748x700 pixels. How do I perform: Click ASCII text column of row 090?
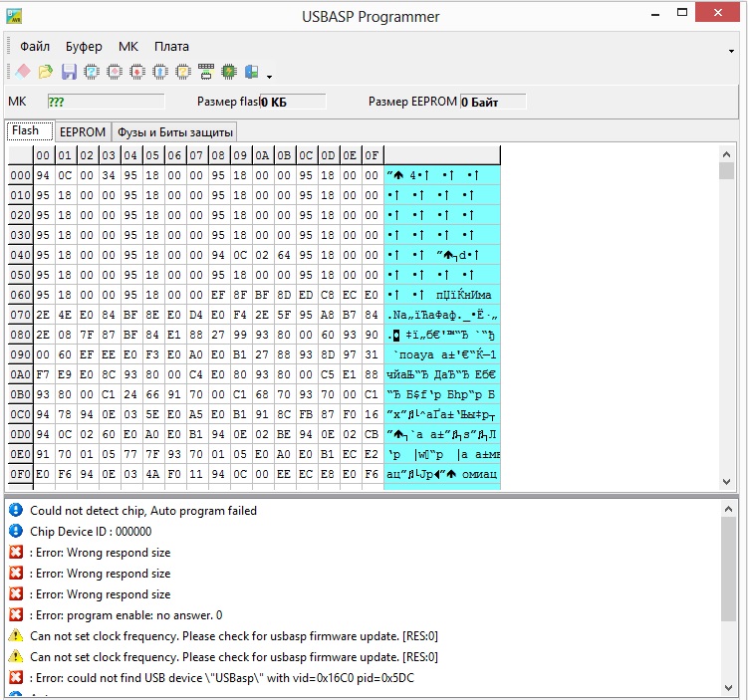coord(442,354)
